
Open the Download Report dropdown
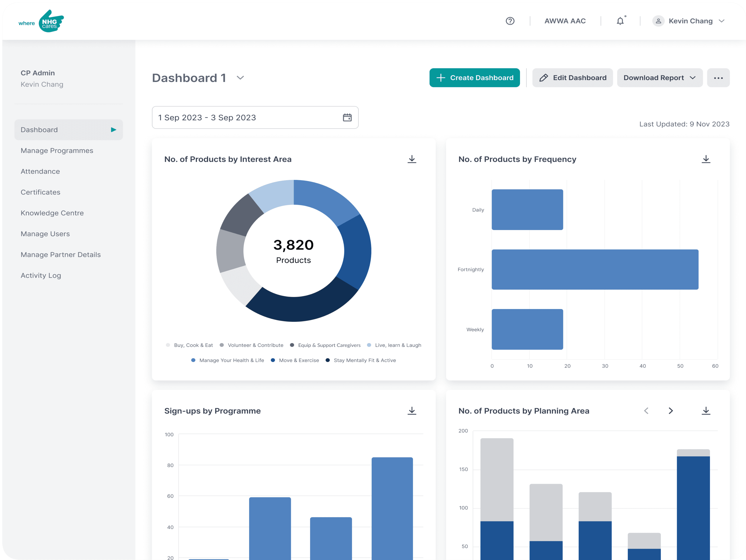pyautogui.click(x=660, y=78)
